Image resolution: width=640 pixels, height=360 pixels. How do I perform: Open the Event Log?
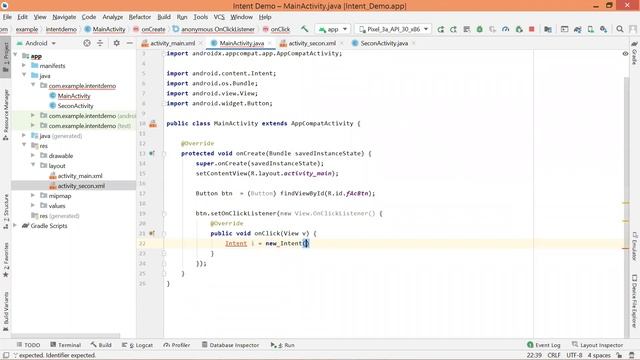pos(543,345)
